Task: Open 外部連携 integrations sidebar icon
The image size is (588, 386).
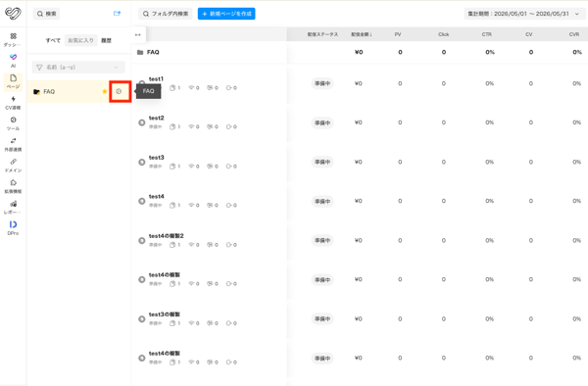Action: 13,141
